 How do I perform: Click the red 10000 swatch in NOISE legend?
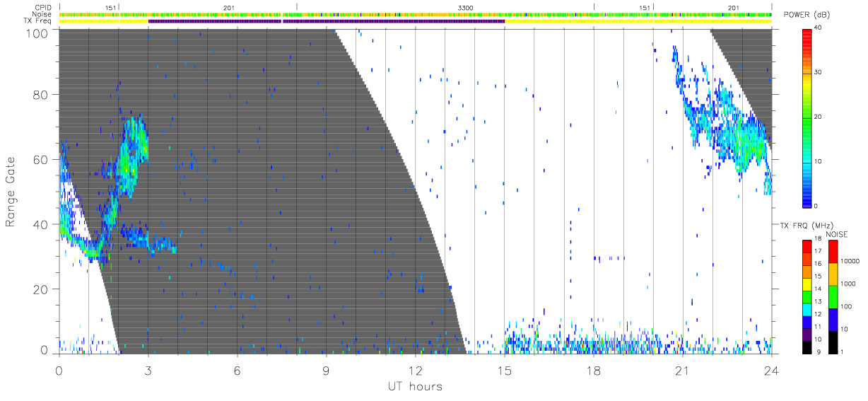tap(833, 252)
